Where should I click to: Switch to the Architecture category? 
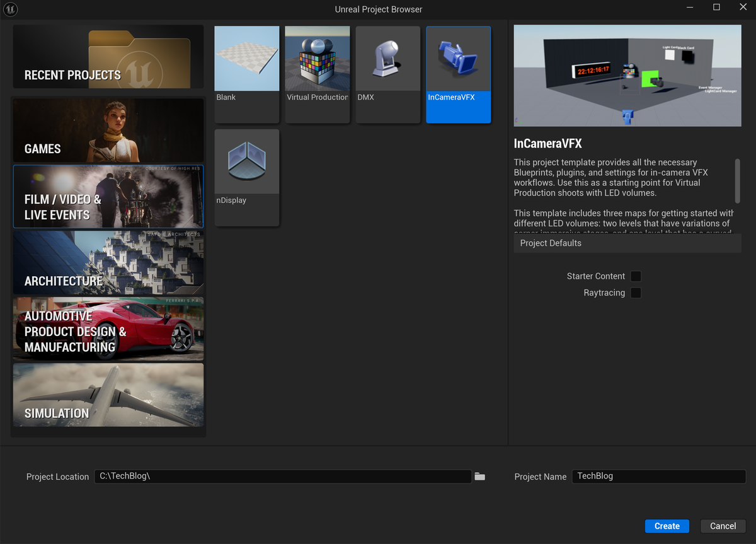click(108, 262)
